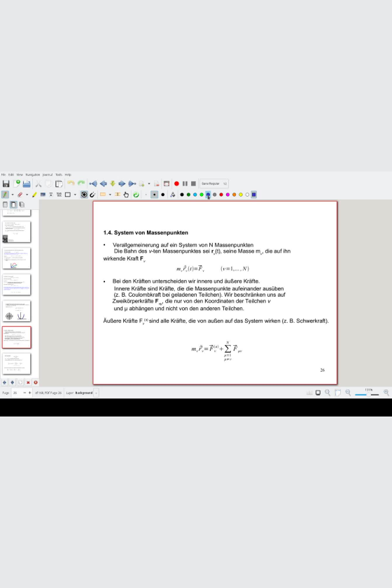Open the Edit menu
Viewport: 392px width, 588px height.
point(11,175)
